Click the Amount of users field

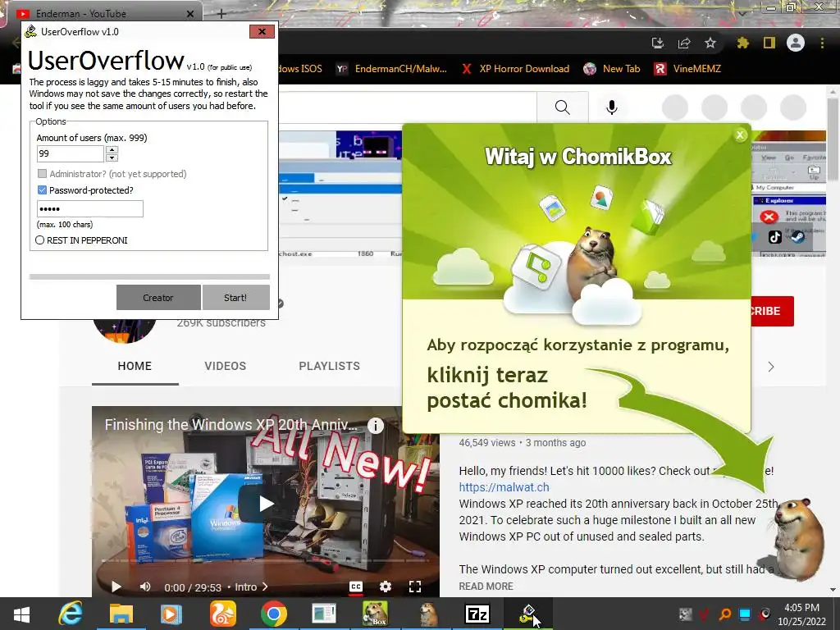click(x=71, y=153)
